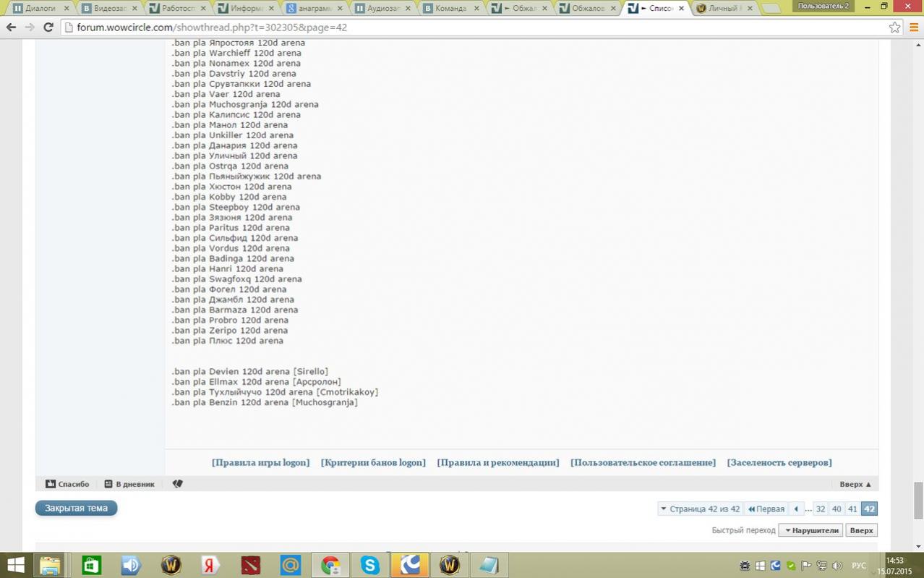
Task: Switch to the Диалоги browser tab
Action: [40, 9]
